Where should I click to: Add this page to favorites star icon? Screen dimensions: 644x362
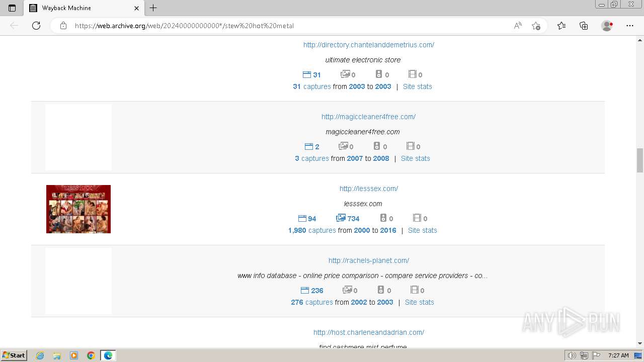[536, 26]
